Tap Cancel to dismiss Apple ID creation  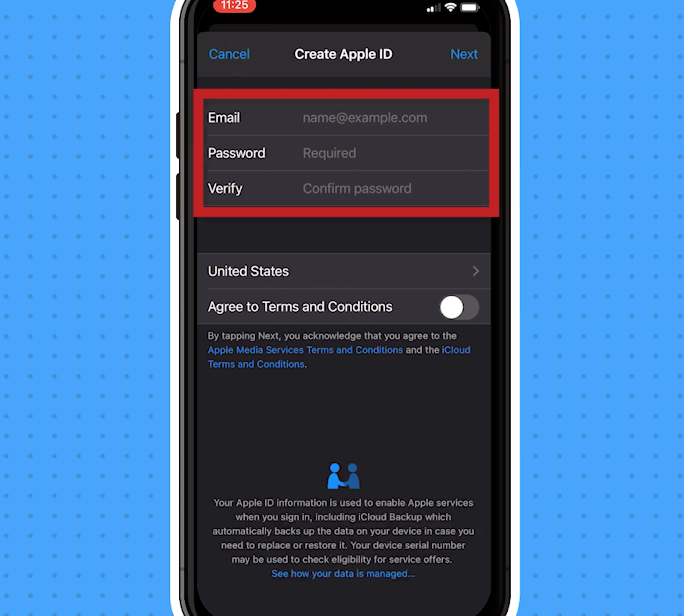click(229, 54)
